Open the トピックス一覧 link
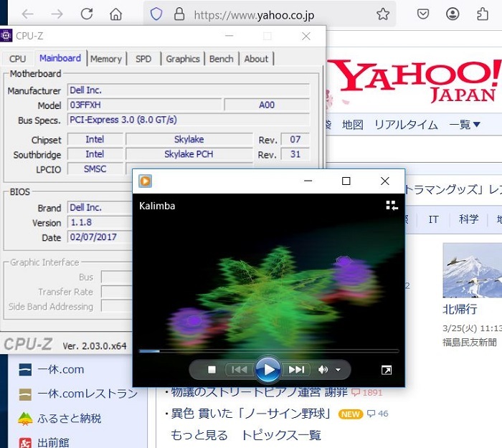 281,435
